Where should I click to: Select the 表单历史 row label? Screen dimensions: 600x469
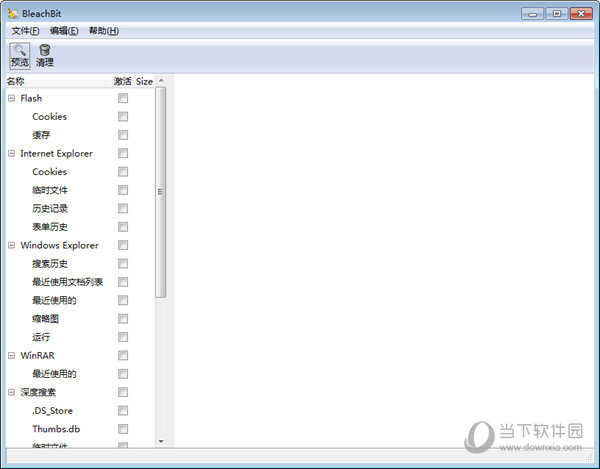pos(50,227)
